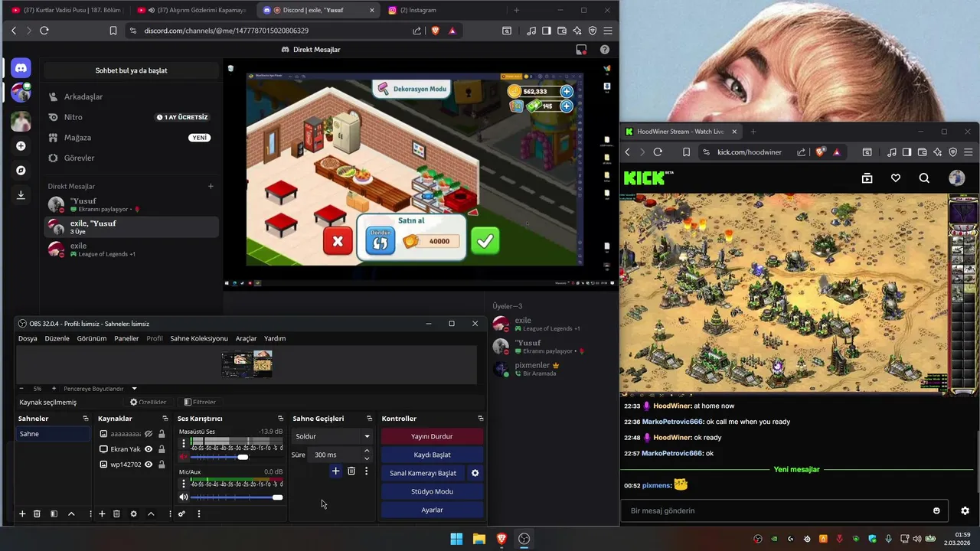
Task: Delete the scene transition trash icon
Action: [351, 471]
